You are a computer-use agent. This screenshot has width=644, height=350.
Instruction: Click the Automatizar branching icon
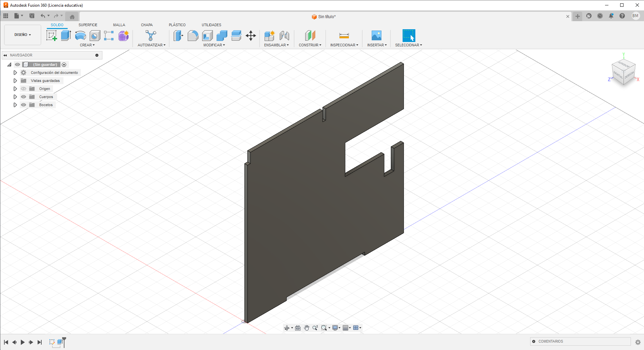(x=151, y=36)
